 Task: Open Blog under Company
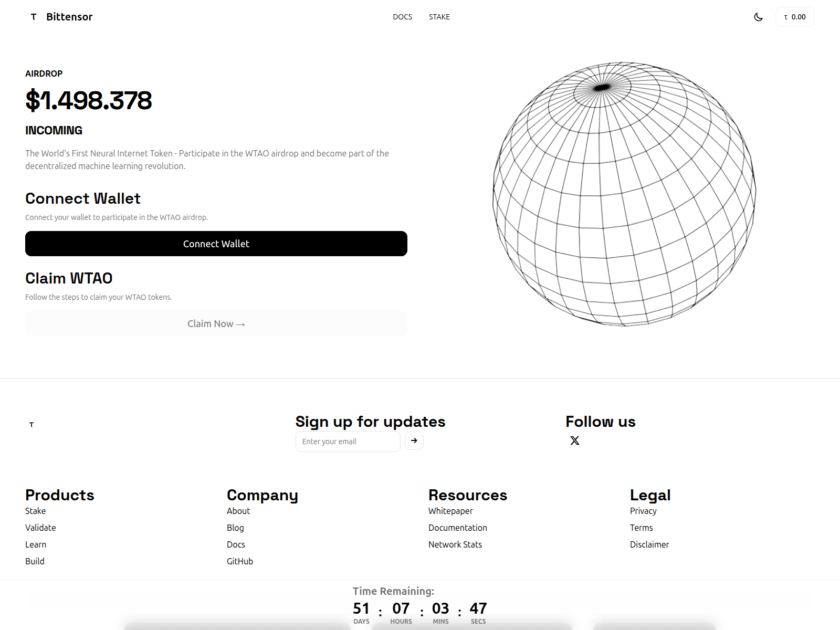[235, 528]
